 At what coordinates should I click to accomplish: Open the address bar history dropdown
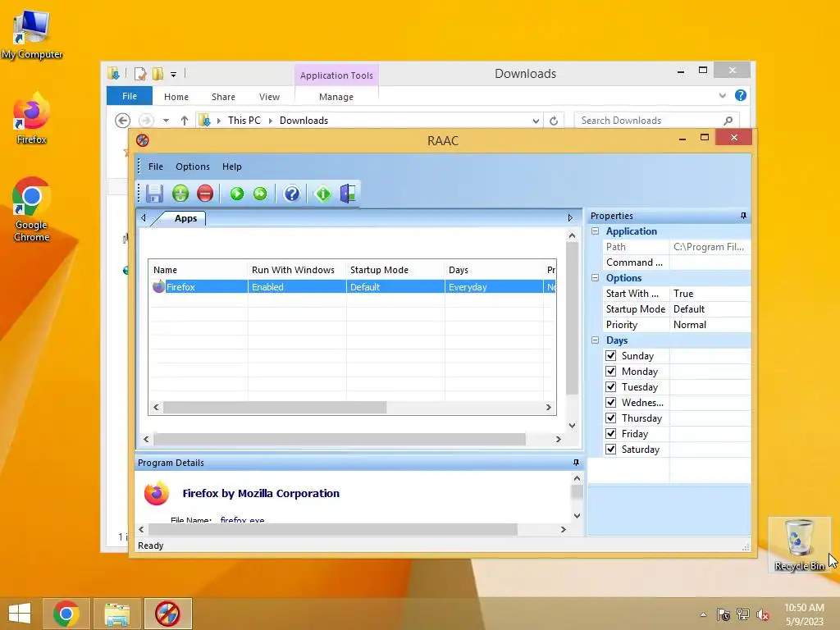point(536,121)
